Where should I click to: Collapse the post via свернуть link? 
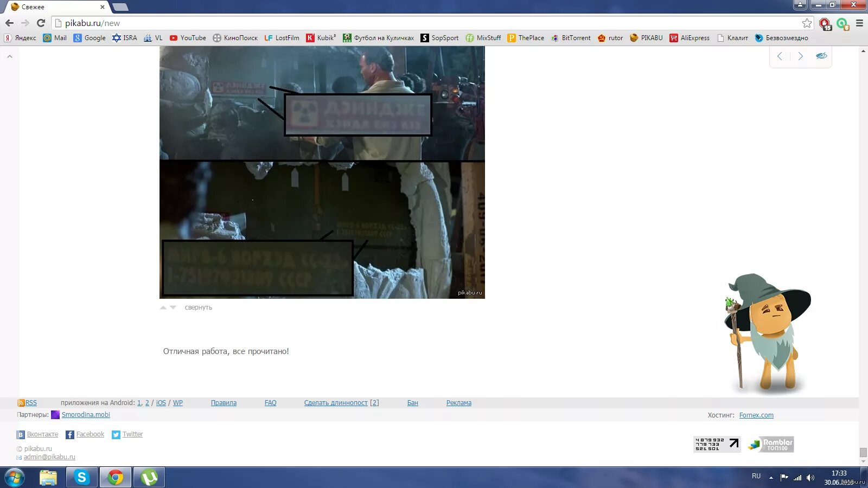click(x=198, y=307)
